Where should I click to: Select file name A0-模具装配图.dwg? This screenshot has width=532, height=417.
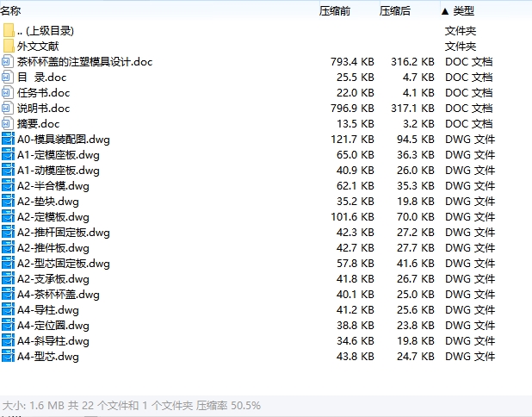coord(64,140)
